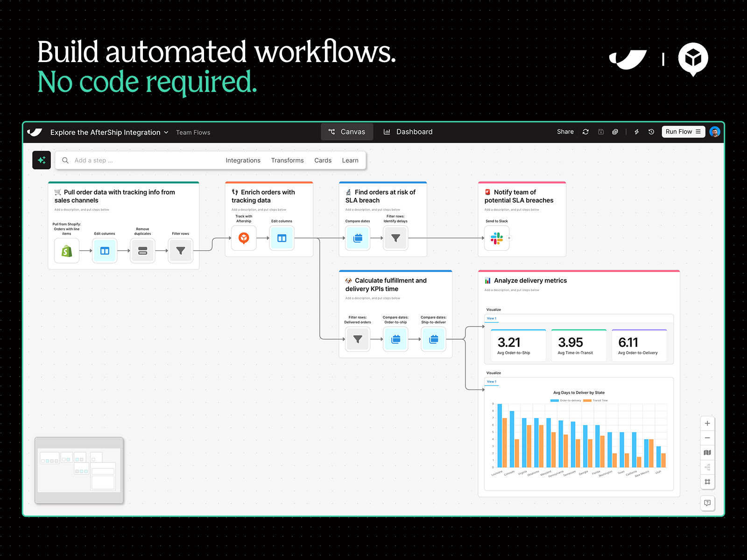Expand the 'Explore the AfterShip Integration' dropdown
The image size is (747, 560).
coord(166,132)
